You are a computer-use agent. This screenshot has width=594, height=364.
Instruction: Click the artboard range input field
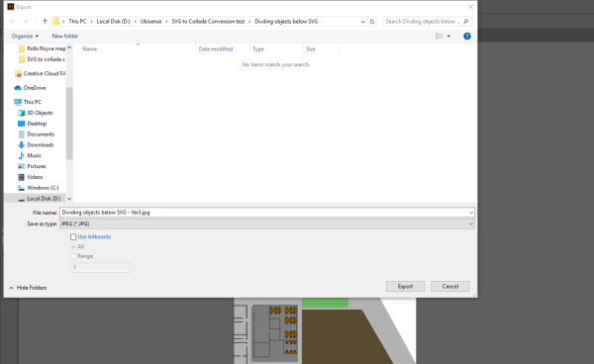point(100,267)
